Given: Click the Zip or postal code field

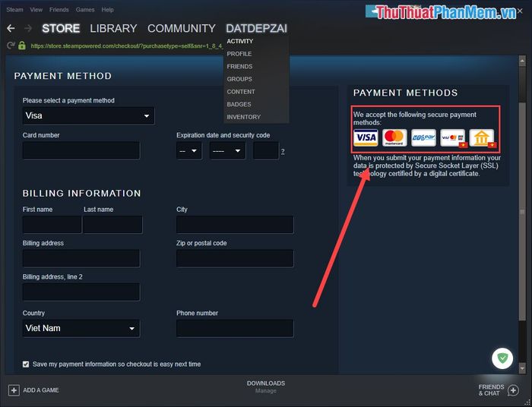Looking at the screenshot, I should 235,258.
